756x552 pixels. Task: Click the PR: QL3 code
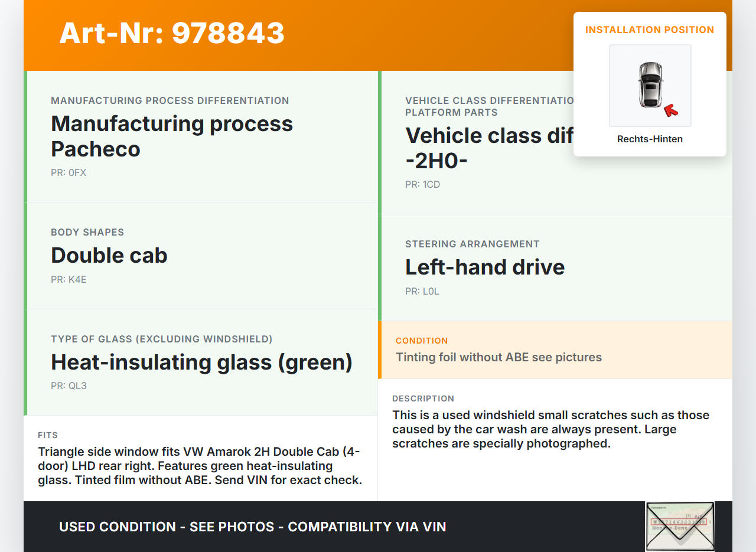coord(69,386)
